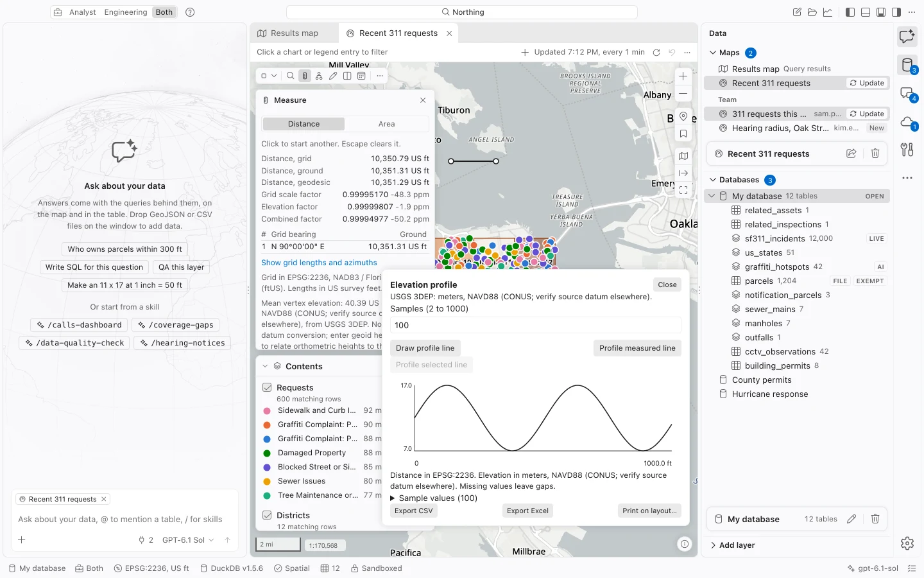Viewport: 924px width, 578px height.
Task: Zoom out on the map with minus button
Action: coord(683,94)
